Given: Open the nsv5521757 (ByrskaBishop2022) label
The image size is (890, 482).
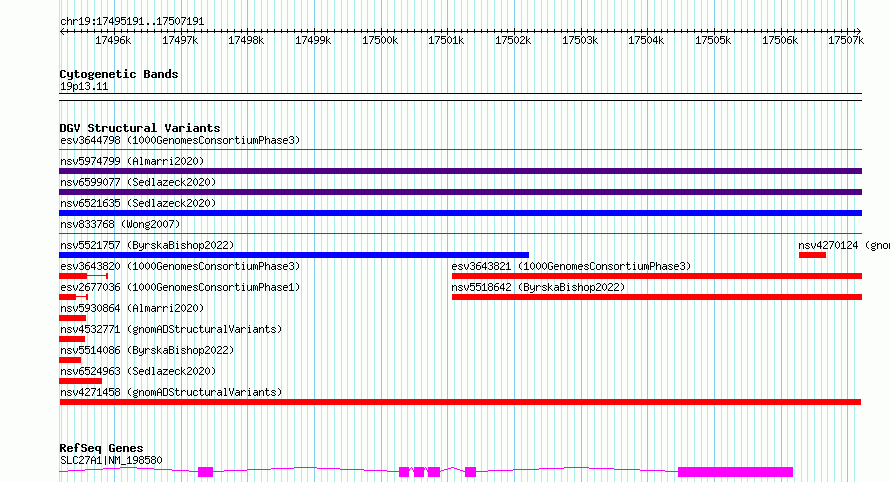Looking at the screenshot, I should pyautogui.click(x=147, y=245).
